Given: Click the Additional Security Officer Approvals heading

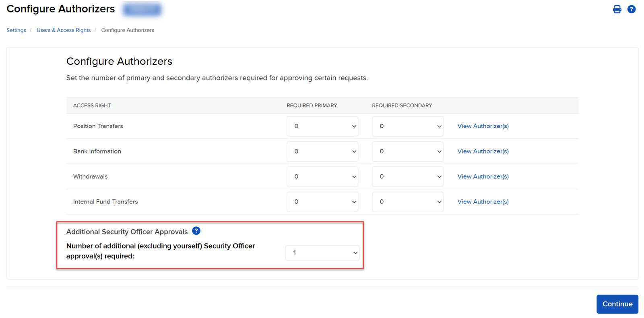Looking at the screenshot, I should coord(127,232).
